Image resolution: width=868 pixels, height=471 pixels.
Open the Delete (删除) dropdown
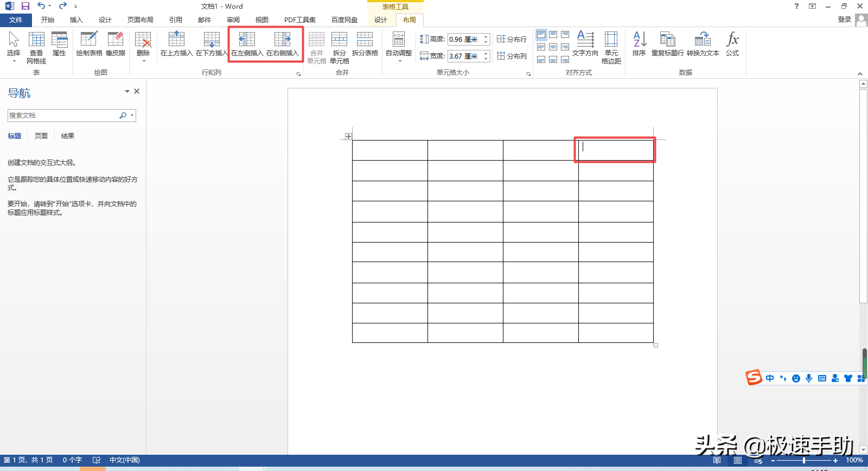point(143,47)
